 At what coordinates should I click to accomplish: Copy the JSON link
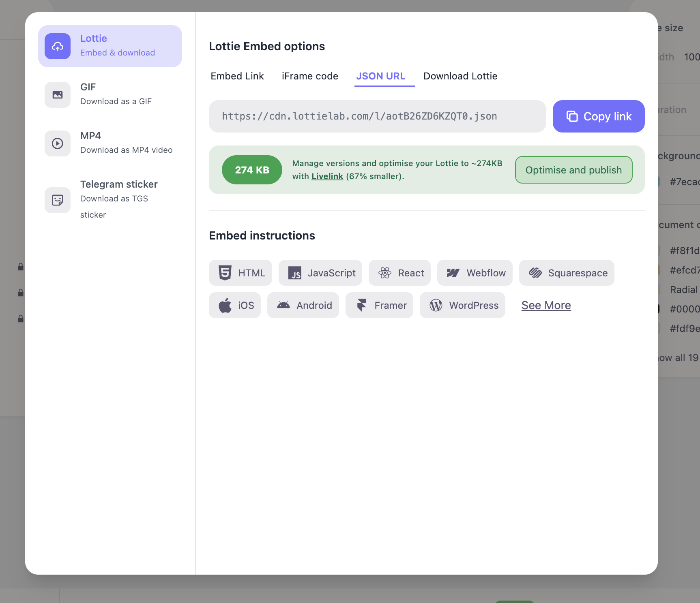coord(599,116)
